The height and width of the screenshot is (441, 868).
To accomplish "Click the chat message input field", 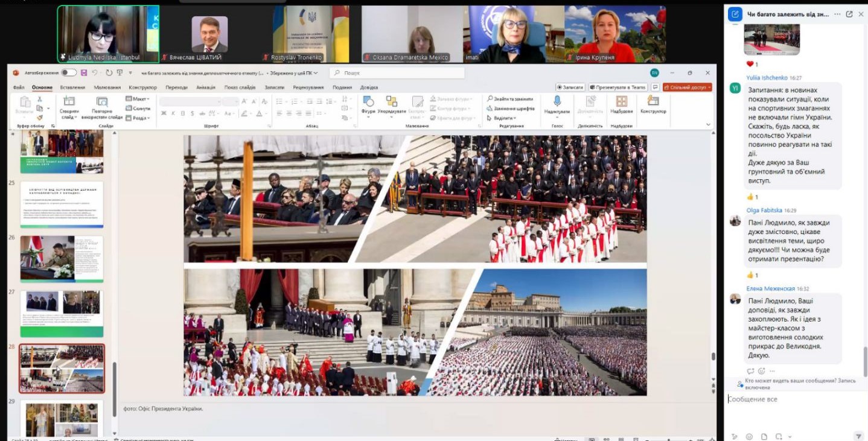I will point(794,399).
